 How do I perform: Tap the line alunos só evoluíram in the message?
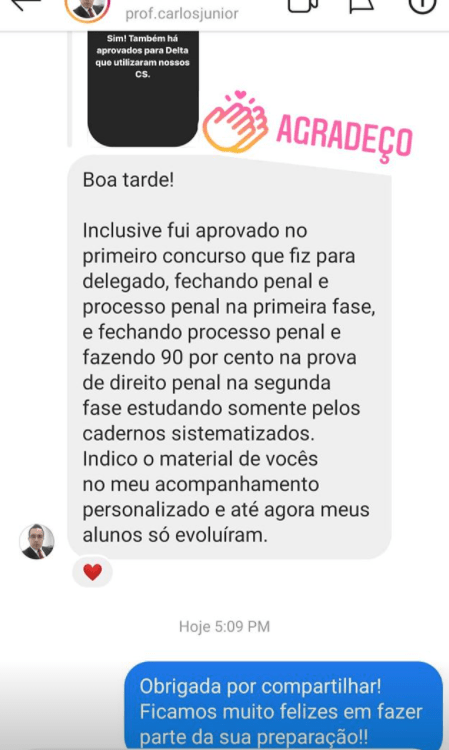(175, 535)
